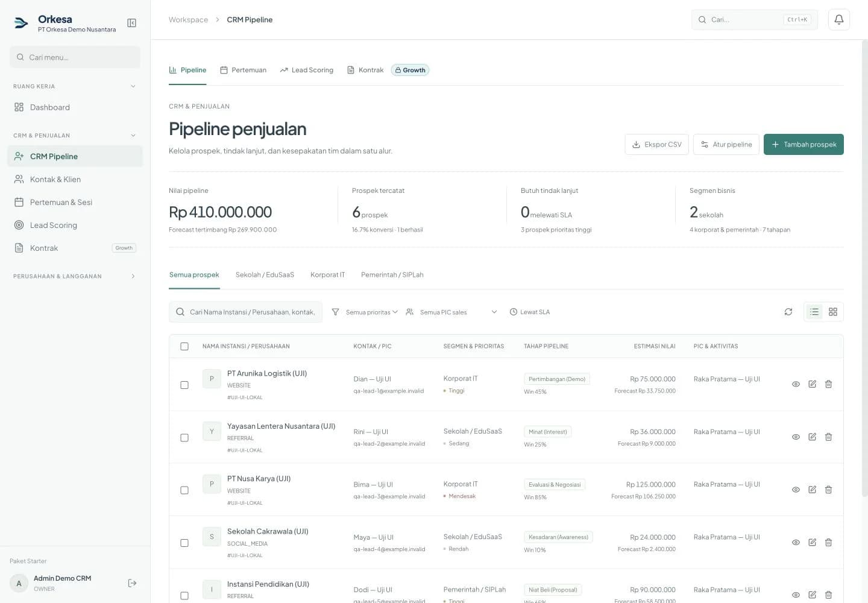Edit the Sekolah Cakrawala prospect
Screen dimensions: 868x603
tap(812, 542)
